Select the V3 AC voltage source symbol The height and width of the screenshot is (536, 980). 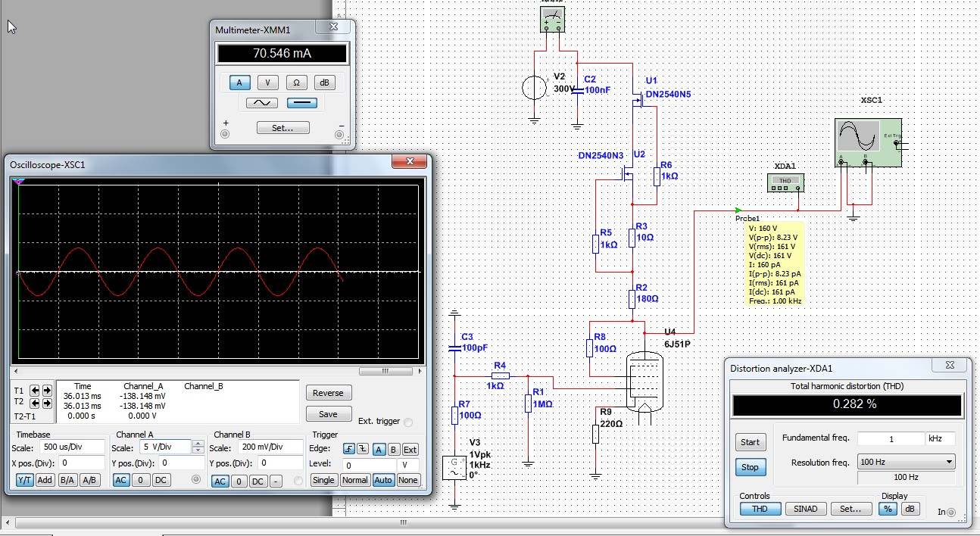point(455,467)
